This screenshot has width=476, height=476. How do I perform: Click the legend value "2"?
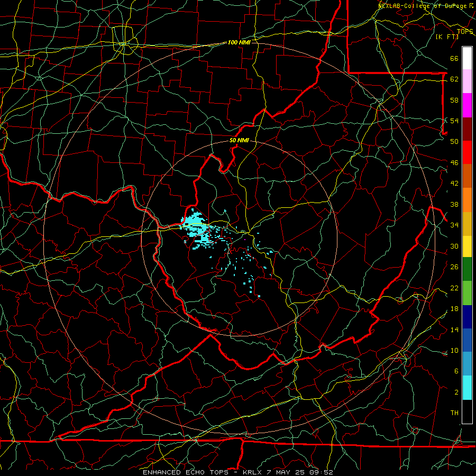tap(456, 392)
